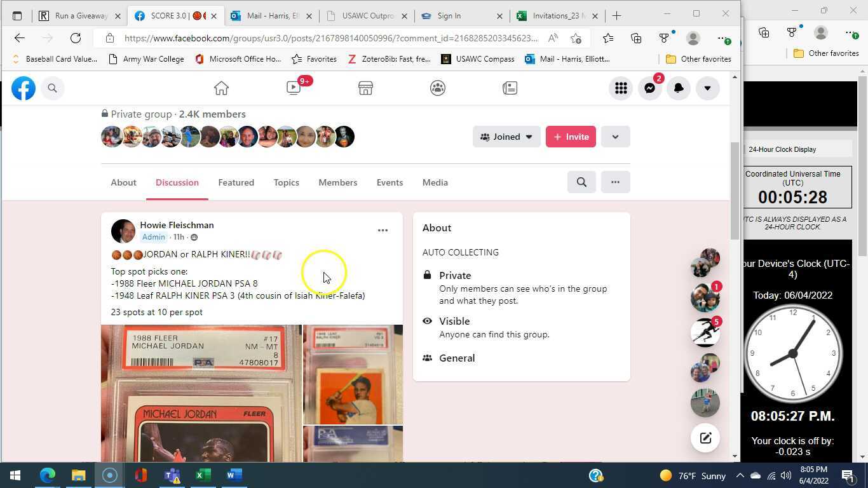868x488 pixels.
Task: Open the Facebook Watch video icon
Action: pyautogui.click(x=294, y=88)
